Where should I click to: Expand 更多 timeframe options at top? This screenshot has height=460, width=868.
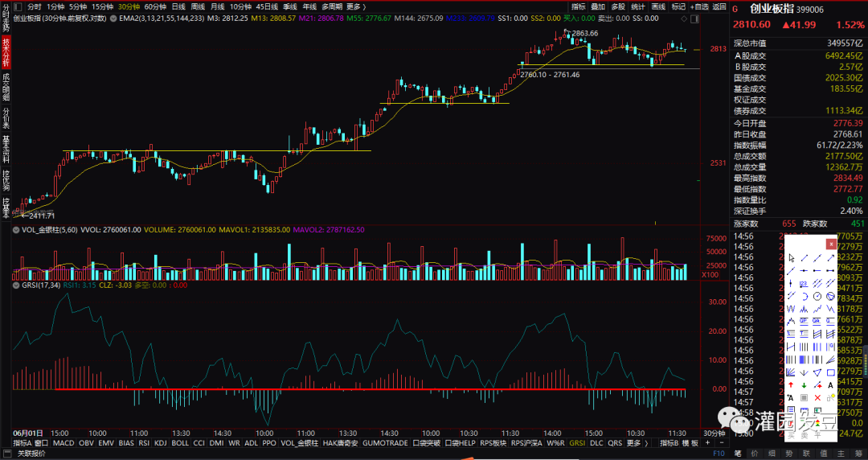point(356,6)
